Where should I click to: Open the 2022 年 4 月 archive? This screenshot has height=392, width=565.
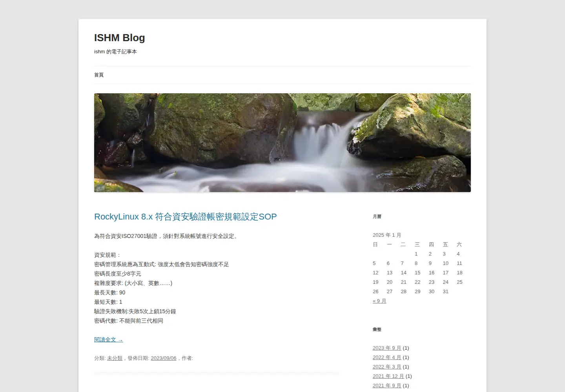point(387,358)
